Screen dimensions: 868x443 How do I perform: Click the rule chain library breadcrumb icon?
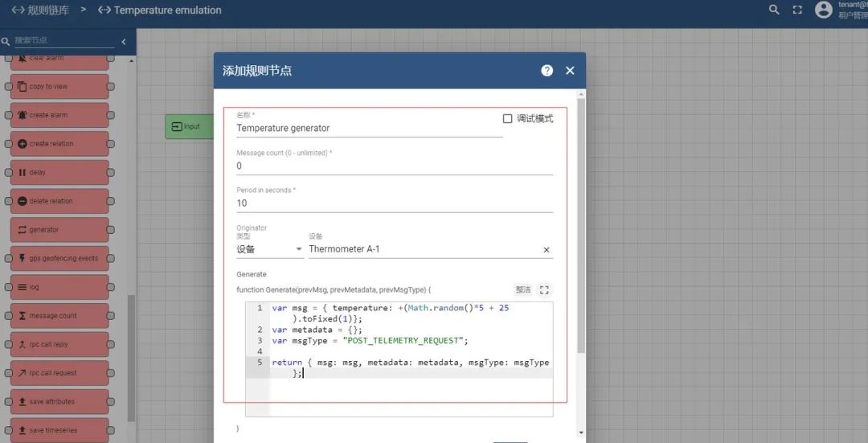[18, 10]
